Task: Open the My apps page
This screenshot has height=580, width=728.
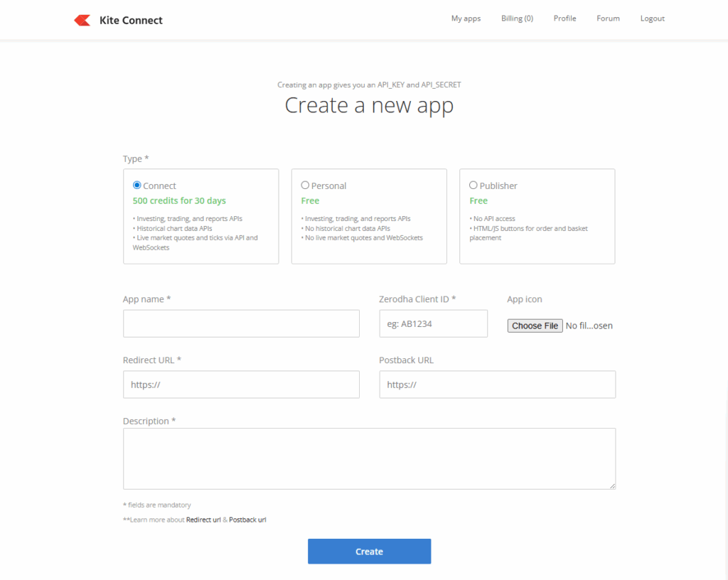Action: pos(466,18)
